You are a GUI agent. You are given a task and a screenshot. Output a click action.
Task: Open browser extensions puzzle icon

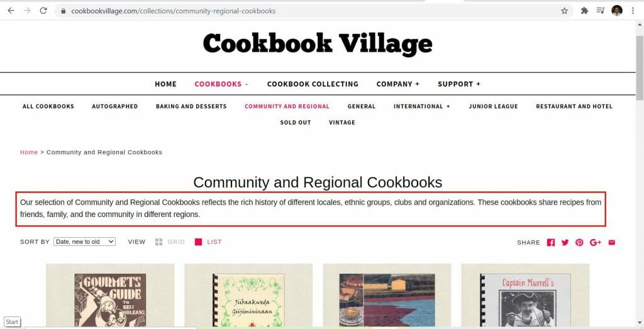tap(584, 11)
